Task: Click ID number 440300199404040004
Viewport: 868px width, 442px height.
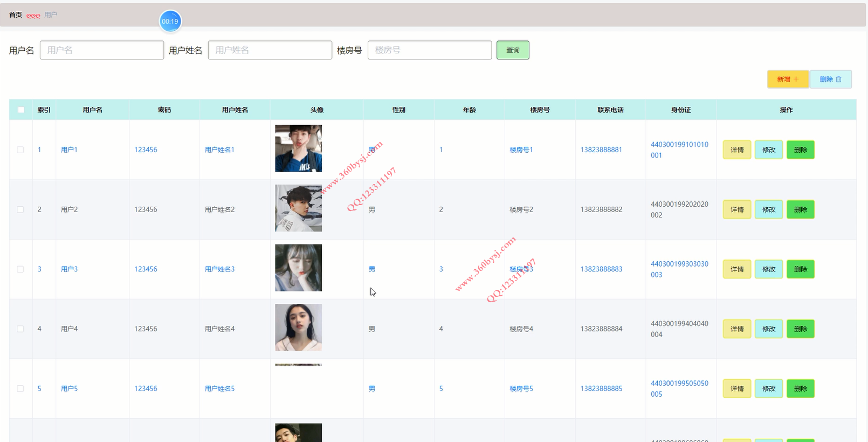Action: [679, 329]
